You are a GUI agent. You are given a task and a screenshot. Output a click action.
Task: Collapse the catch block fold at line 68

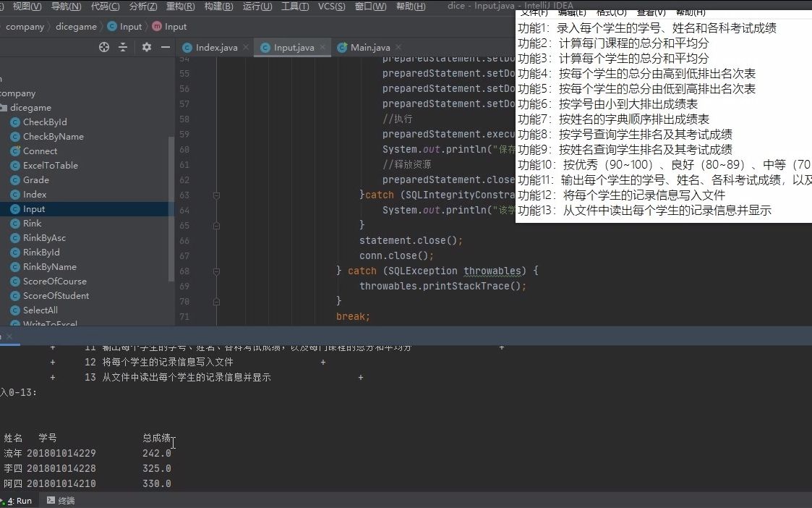pos(215,271)
